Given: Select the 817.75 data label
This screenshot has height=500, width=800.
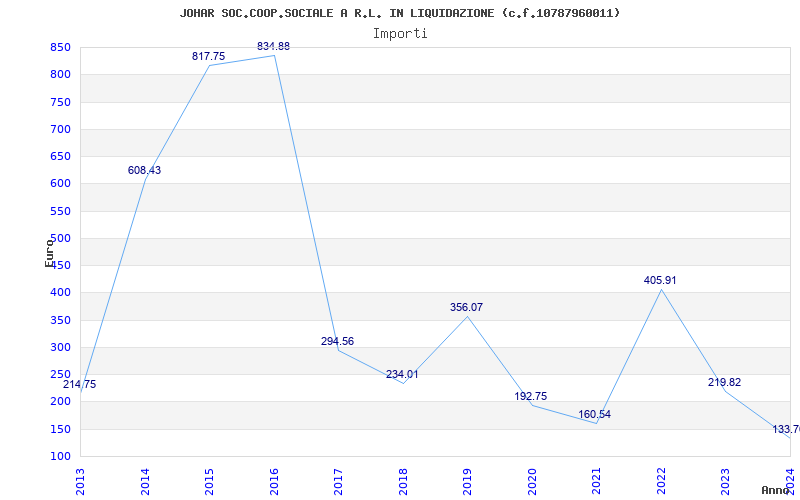Looking at the screenshot, I should pos(208,57).
